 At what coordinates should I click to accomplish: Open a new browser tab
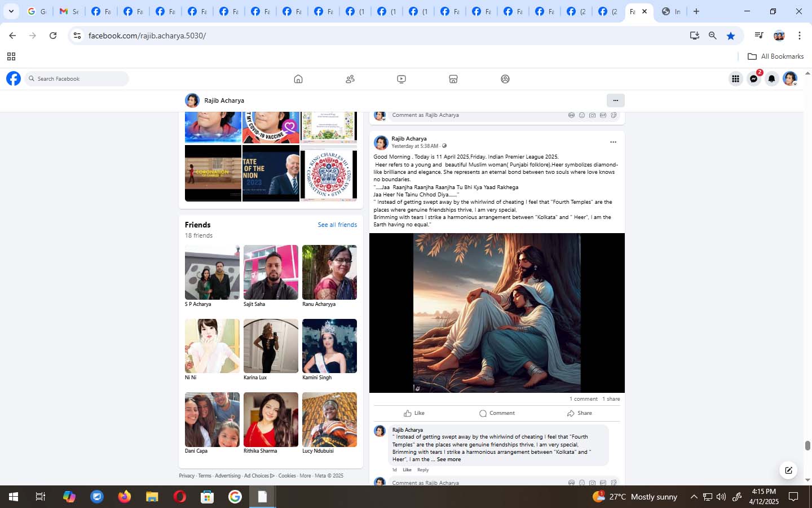[696, 11]
